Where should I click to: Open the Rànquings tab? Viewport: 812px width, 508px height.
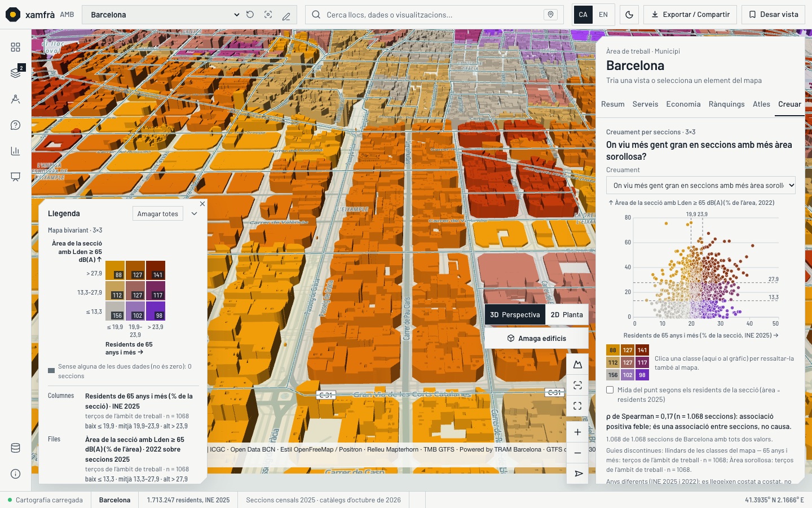point(726,104)
